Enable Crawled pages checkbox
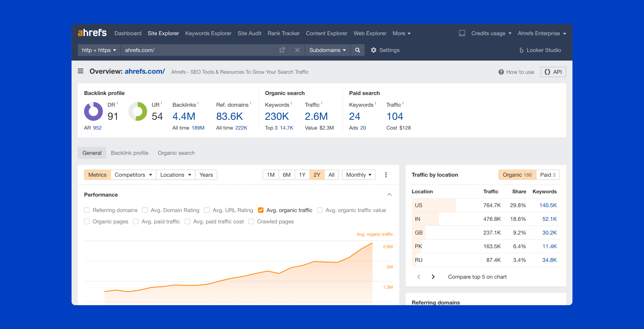 pos(251,221)
